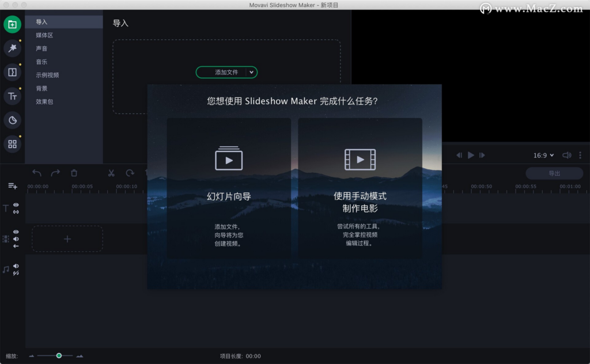
Task: Mute the music audio track
Action: (16, 266)
